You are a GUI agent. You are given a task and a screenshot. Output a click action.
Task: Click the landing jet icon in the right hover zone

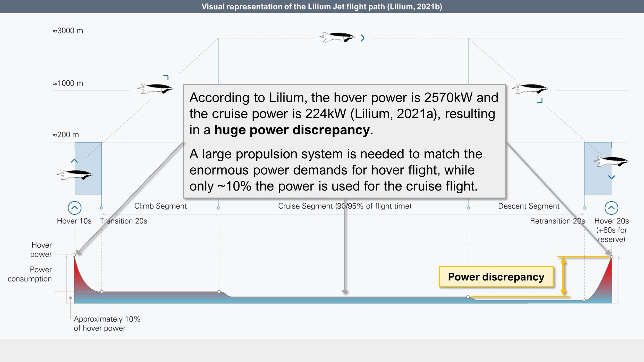611,161
